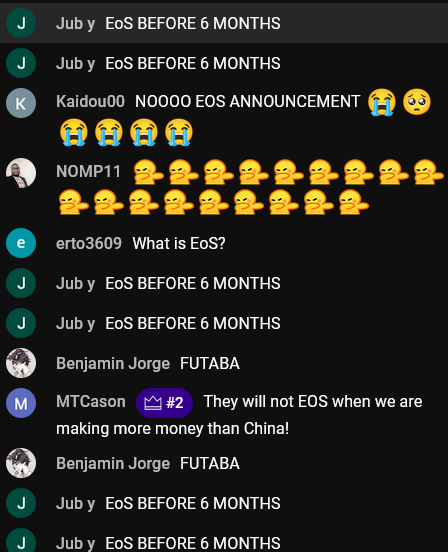Click the pleading face emoji in Kaidou00's message
The image size is (448, 552).
[417, 102]
